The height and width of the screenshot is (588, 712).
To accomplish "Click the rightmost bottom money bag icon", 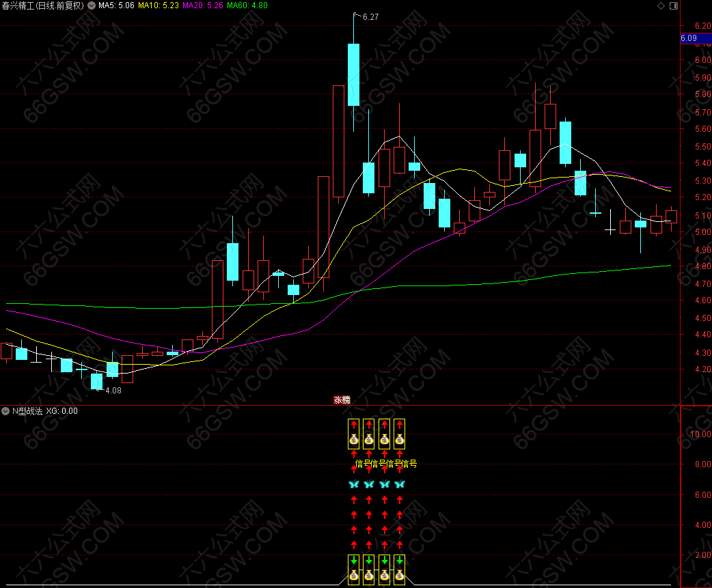I will 400,575.
